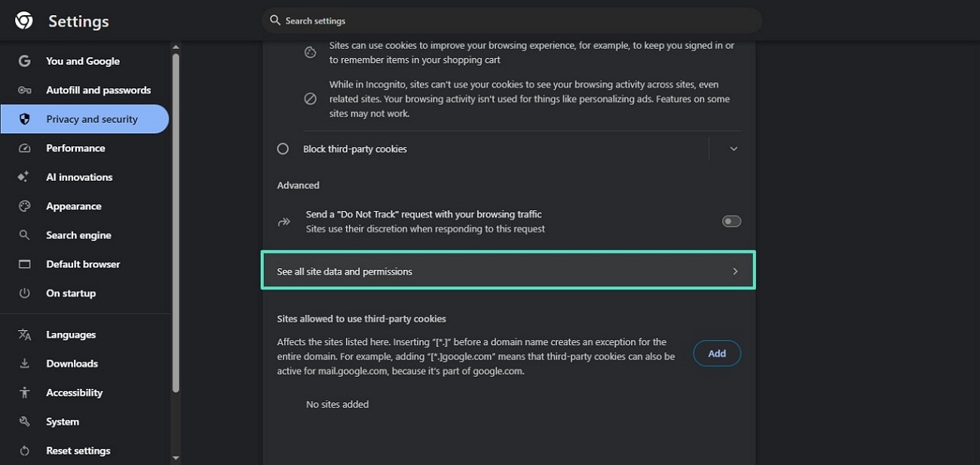
Task: Click the Google G icon in sidebar
Action: pos(24,61)
